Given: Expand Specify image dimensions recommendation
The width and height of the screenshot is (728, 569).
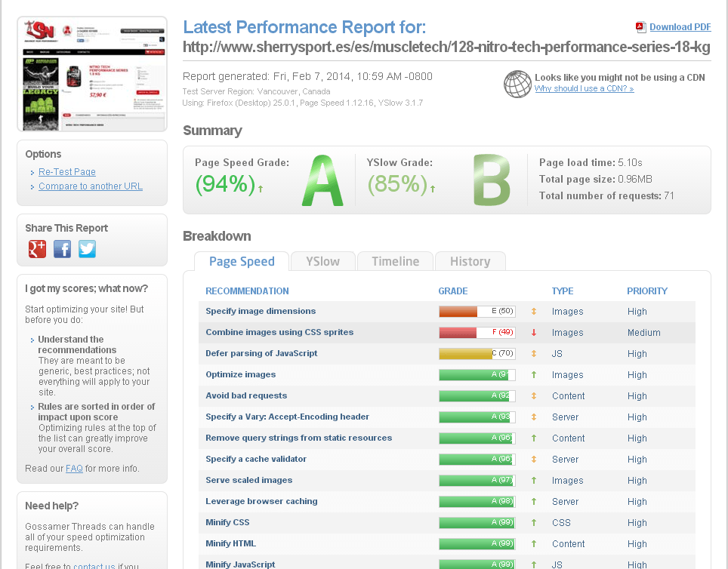Looking at the screenshot, I should click(x=261, y=311).
